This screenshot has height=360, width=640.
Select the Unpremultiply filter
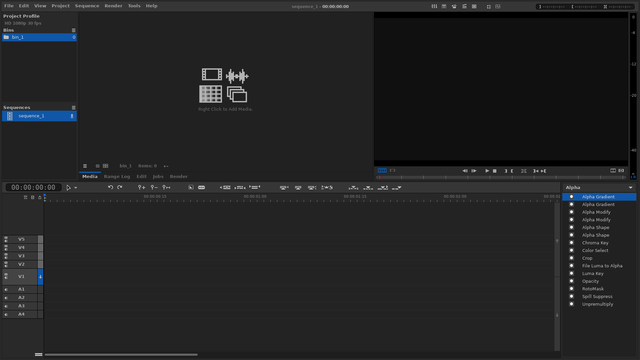point(598,304)
